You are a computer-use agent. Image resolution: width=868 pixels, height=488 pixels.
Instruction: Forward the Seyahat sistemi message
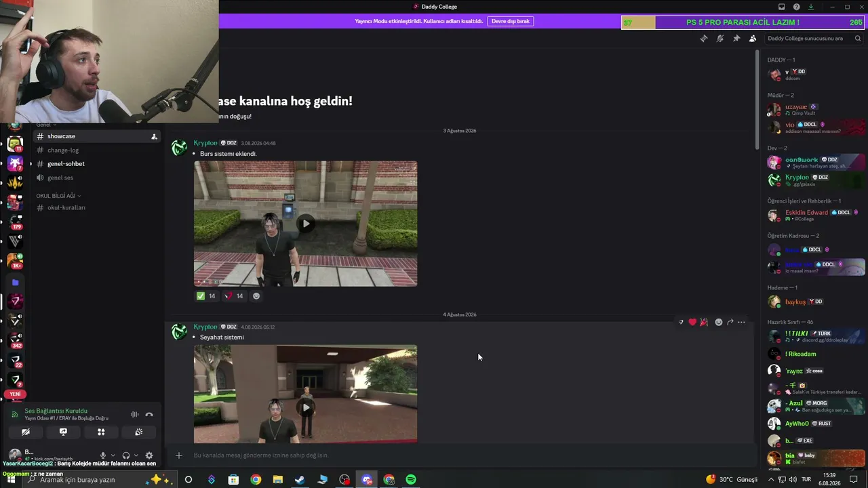pos(730,322)
